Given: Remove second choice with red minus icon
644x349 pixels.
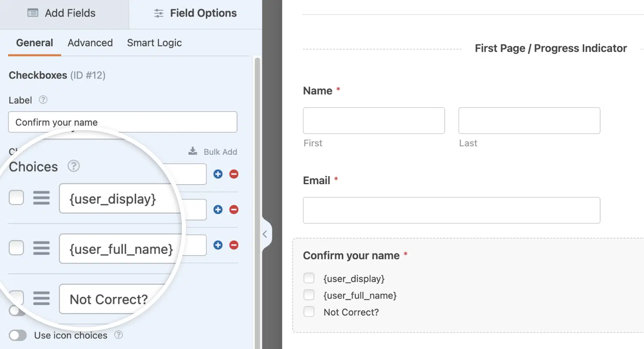Looking at the screenshot, I should point(234,210).
